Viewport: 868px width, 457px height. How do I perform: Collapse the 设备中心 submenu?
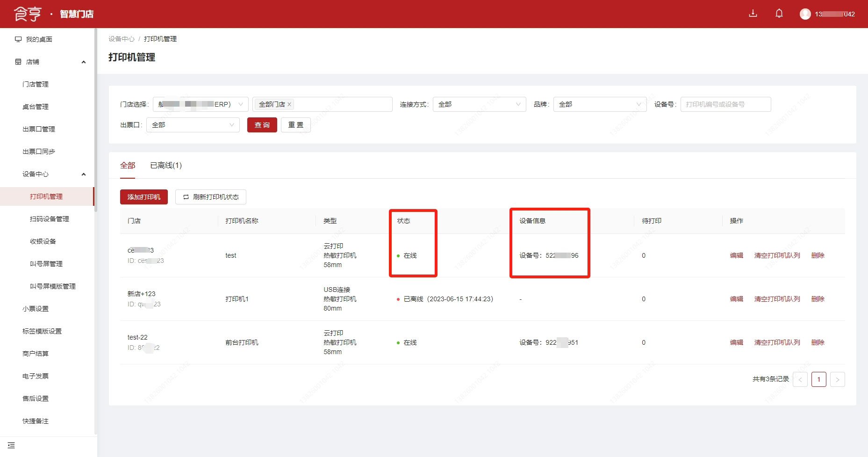[x=84, y=174]
